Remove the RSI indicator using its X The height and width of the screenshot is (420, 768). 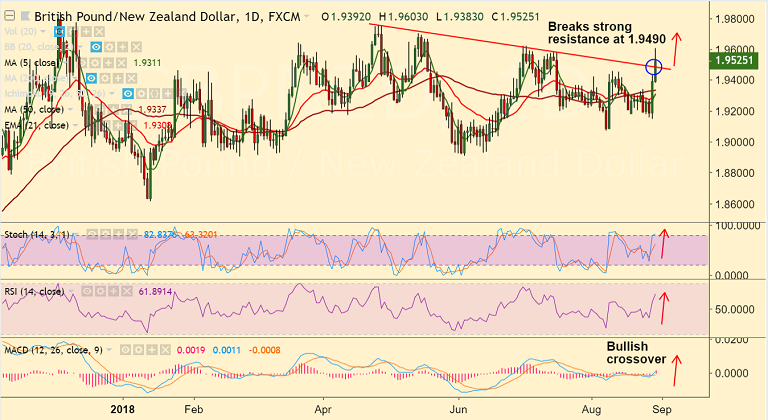pyautogui.click(x=127, y=292)
